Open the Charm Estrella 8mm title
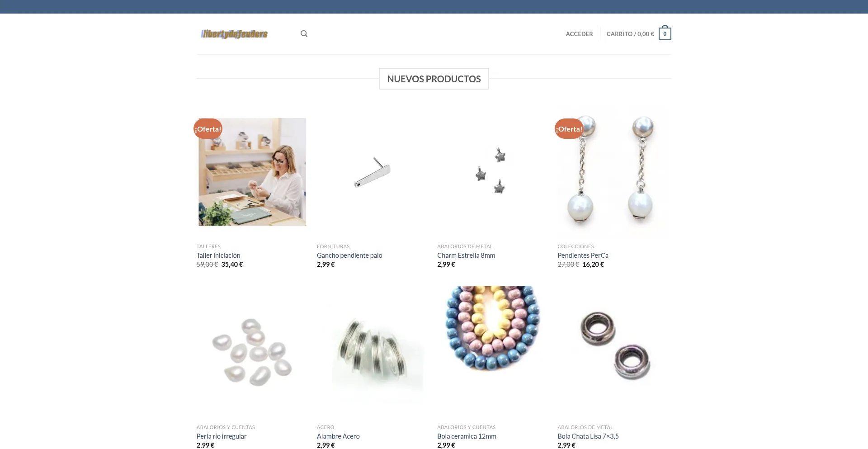This screenshot has width=868, height=449. (x=466, y=255)
